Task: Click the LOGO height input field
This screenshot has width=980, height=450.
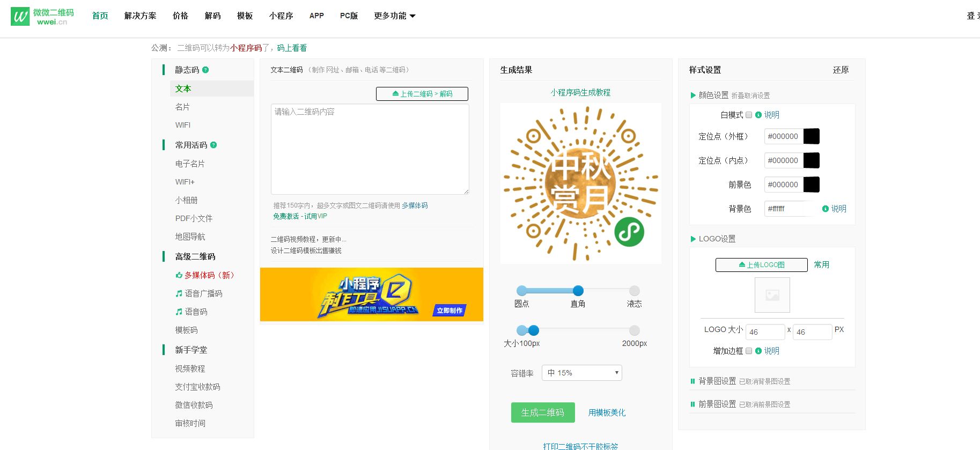Action: coord(813,332)
